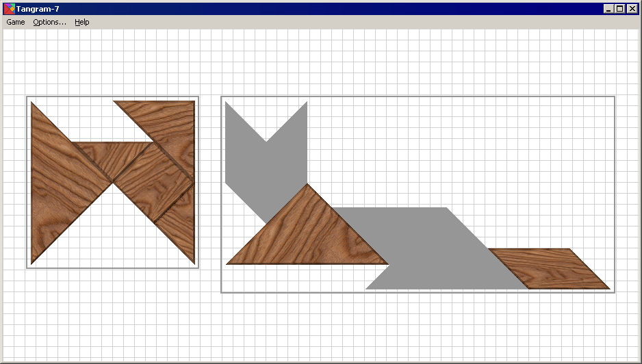Close the Tangram-7 window
This screenshot has width=642, height=364.
pyautogui.click(x=632, y=9)
